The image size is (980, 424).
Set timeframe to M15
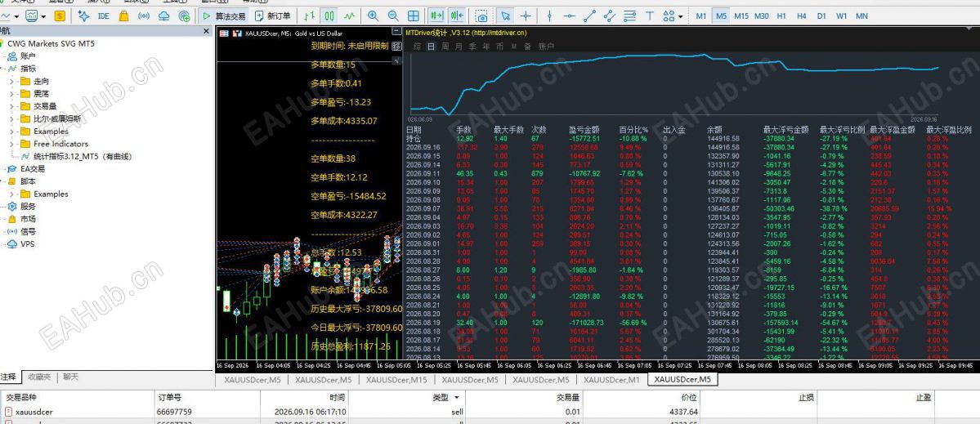tap(741, 16)
